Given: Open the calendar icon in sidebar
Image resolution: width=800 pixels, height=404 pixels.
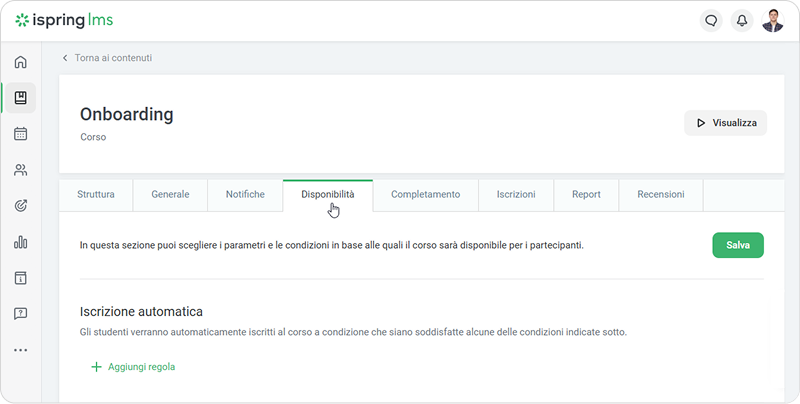Looking at the screenshot, I should (20, 134).
